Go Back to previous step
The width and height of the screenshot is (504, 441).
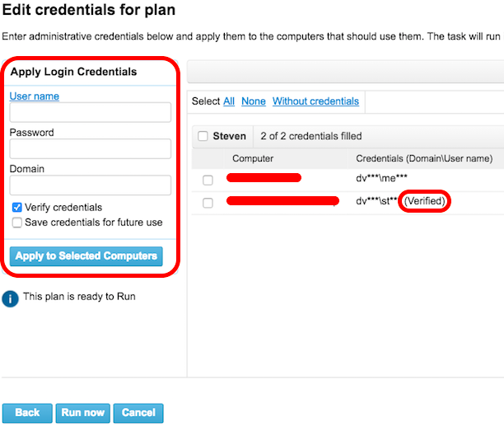(27, 413)
